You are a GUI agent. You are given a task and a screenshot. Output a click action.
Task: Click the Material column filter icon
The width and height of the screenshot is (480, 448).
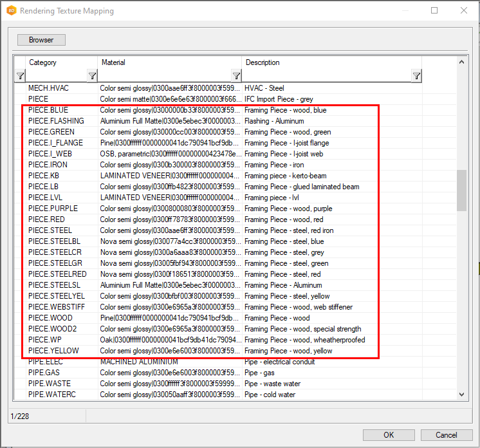[236, 77]
